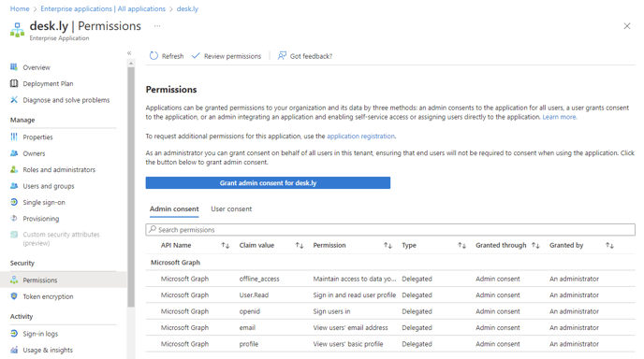644x359 pixels.
Task: Click the Refresh circular arrow icon
Action: pos(154,56)
